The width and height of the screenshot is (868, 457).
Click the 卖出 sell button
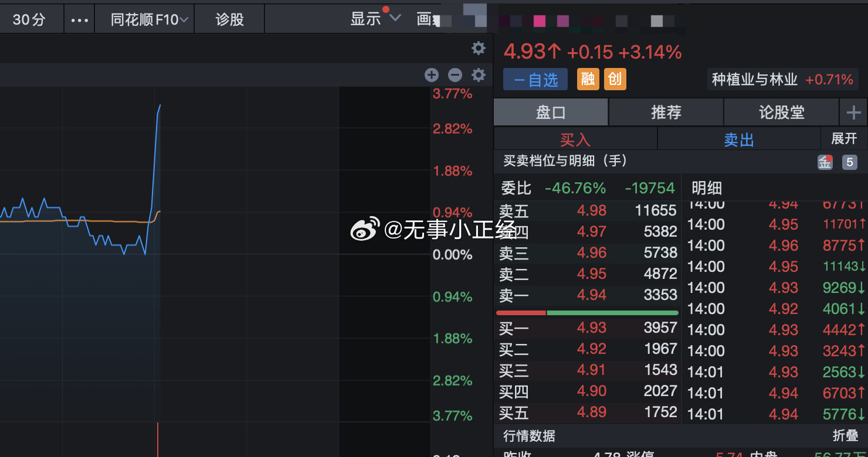pos(739,139)
